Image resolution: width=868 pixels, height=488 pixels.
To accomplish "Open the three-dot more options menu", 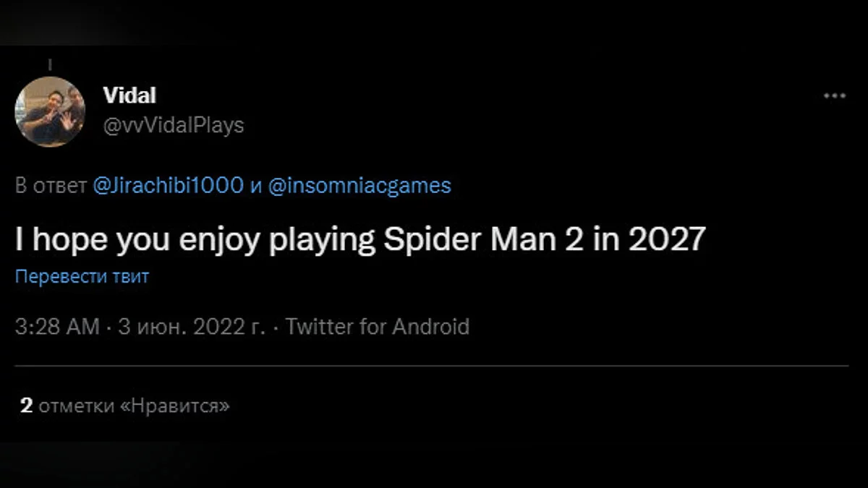I will coord(835,96).
